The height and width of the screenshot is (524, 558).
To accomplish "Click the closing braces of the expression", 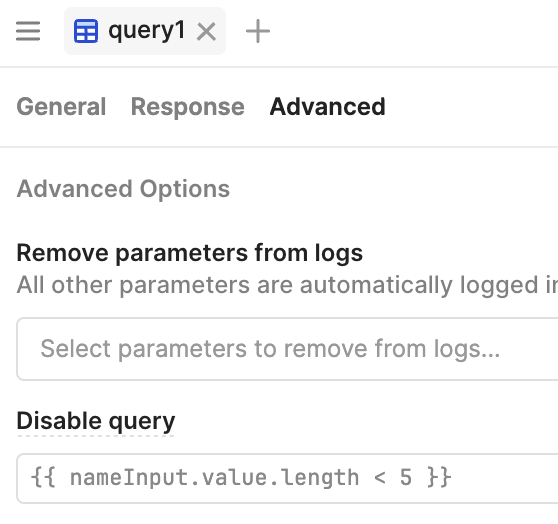I will (x=439, y=477).
